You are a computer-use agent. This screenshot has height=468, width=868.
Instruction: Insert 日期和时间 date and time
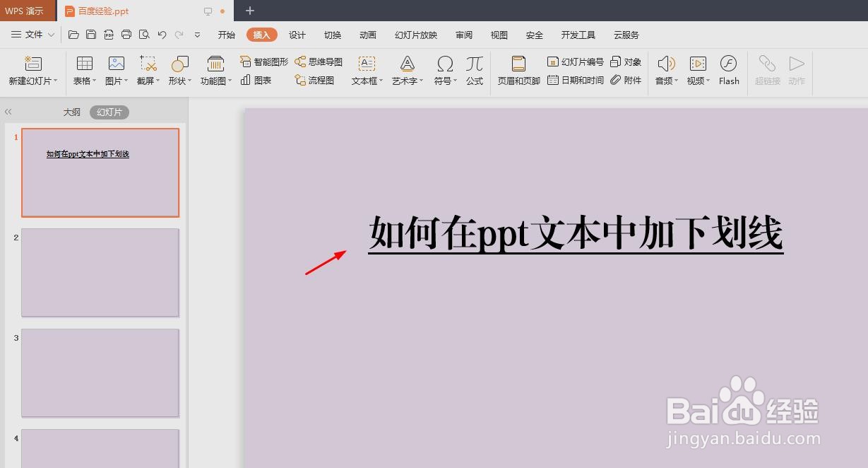coord(576,81)
